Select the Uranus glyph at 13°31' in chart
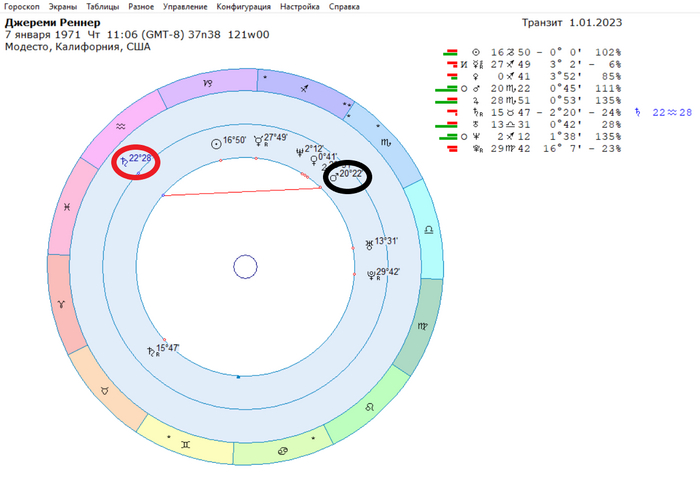This screenshot has width=700, height=484. coord(369,245)
